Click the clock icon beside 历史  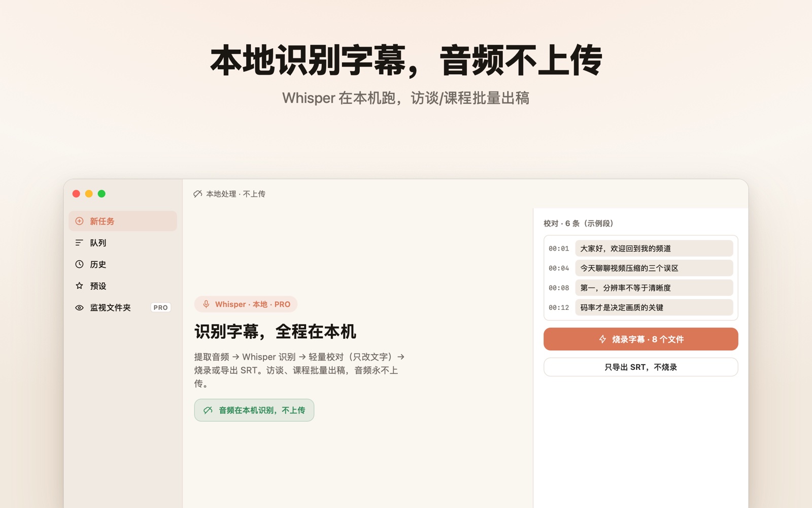79,264
